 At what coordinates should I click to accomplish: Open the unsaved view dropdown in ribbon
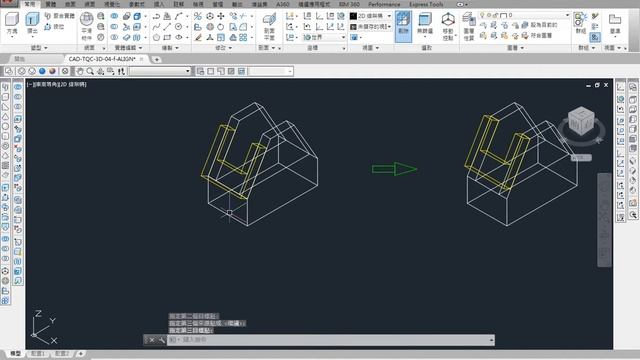click(x=389, y=27)
